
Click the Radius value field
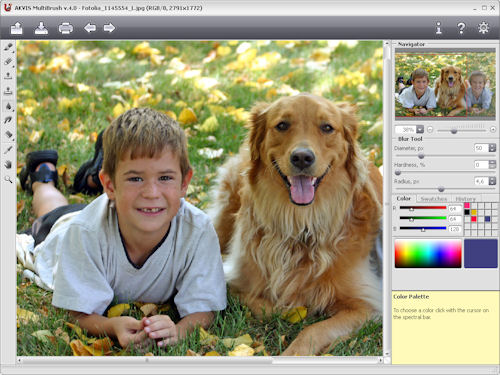coord(481,181)
